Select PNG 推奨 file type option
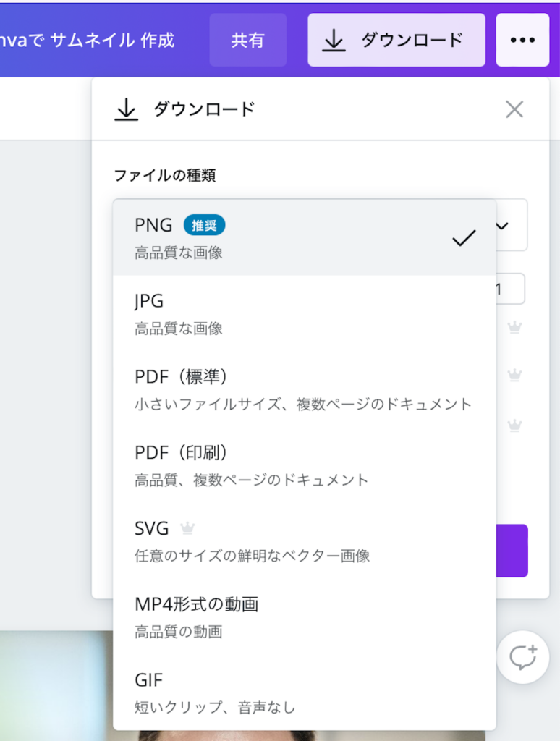This screenshot has width=560, height=741. pyautogui.click(x=305, y=237)
